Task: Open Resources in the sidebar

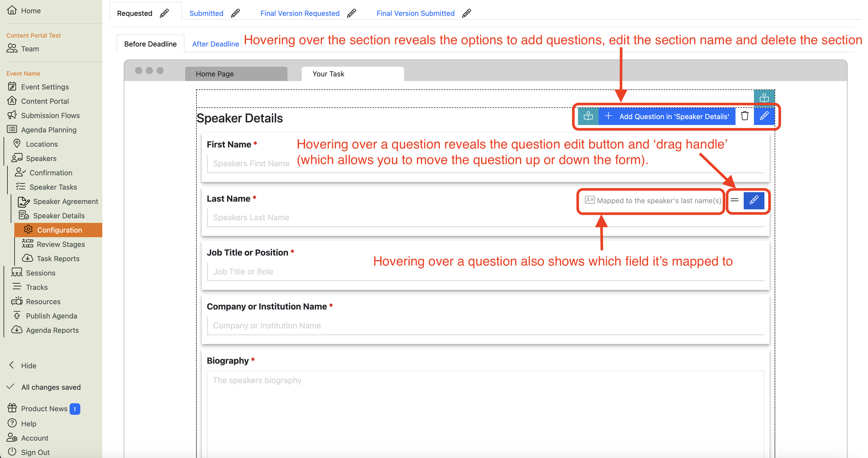Action: [36, 301]
